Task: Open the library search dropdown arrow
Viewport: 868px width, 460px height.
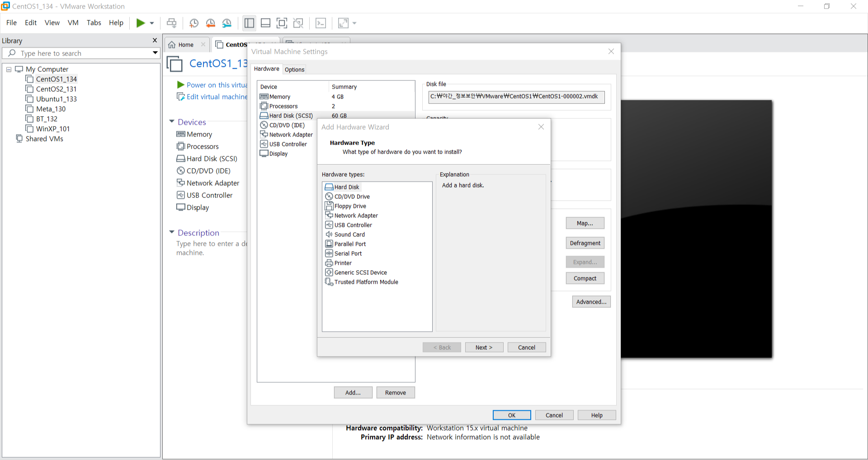Action: [155, 53]
